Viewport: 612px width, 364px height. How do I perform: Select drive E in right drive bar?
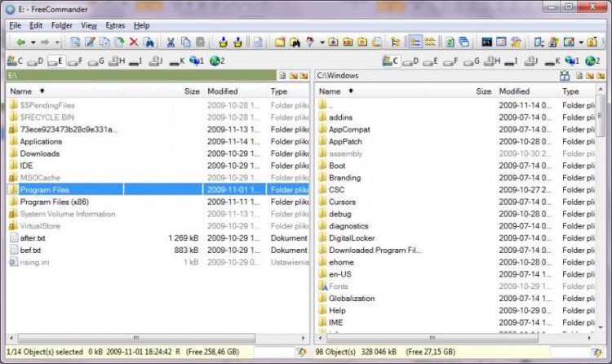430,61
